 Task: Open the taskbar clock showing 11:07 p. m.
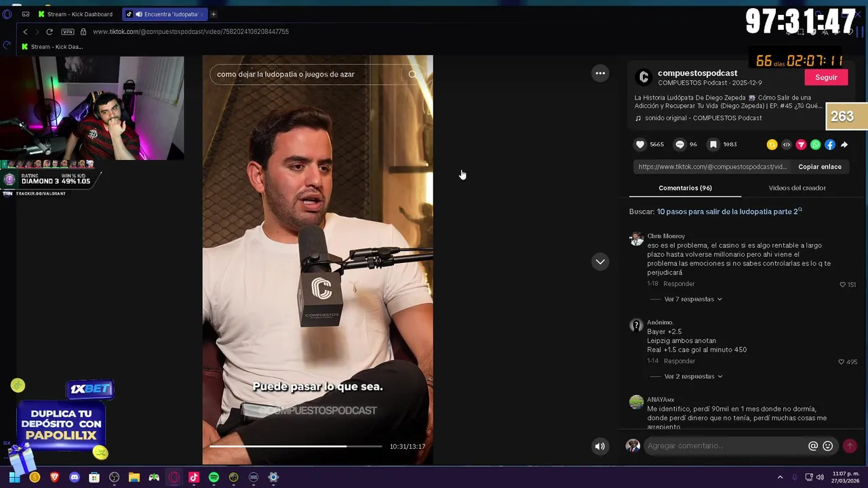tap(847, 477)
